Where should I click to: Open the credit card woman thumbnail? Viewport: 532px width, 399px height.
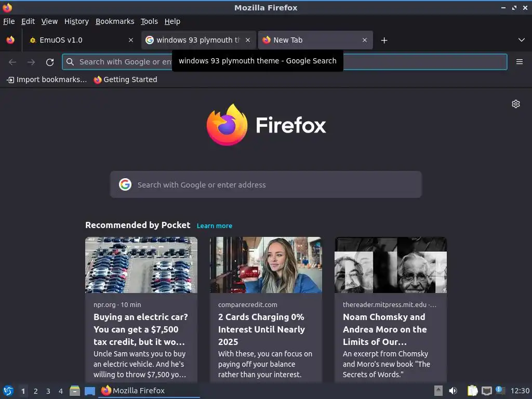pos(265,265)
